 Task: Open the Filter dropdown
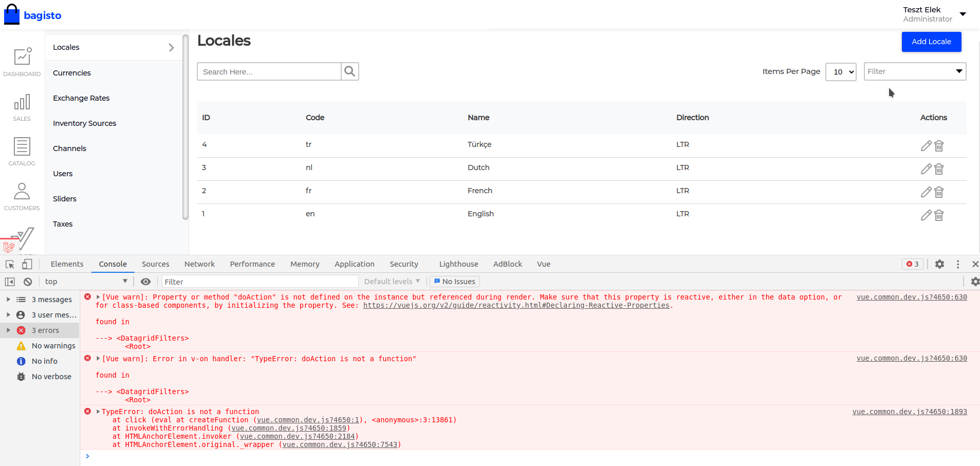pyautogui.click(x=915, y=71)
